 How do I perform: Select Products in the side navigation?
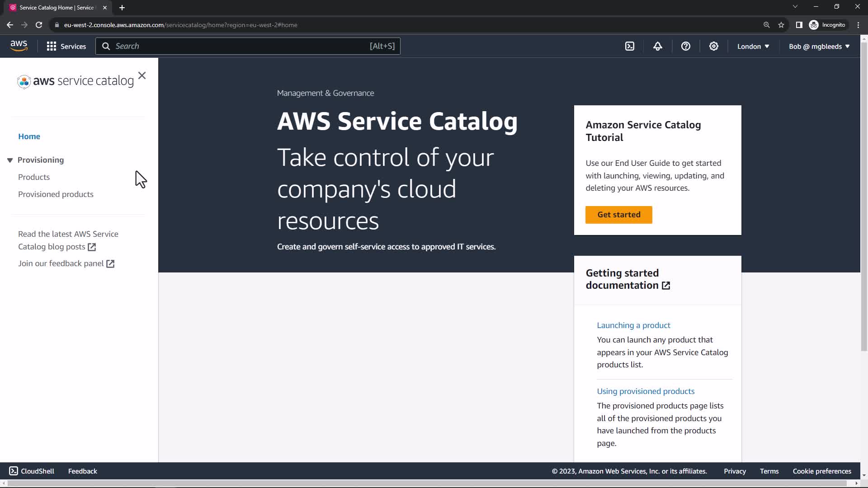click(34, 177)
